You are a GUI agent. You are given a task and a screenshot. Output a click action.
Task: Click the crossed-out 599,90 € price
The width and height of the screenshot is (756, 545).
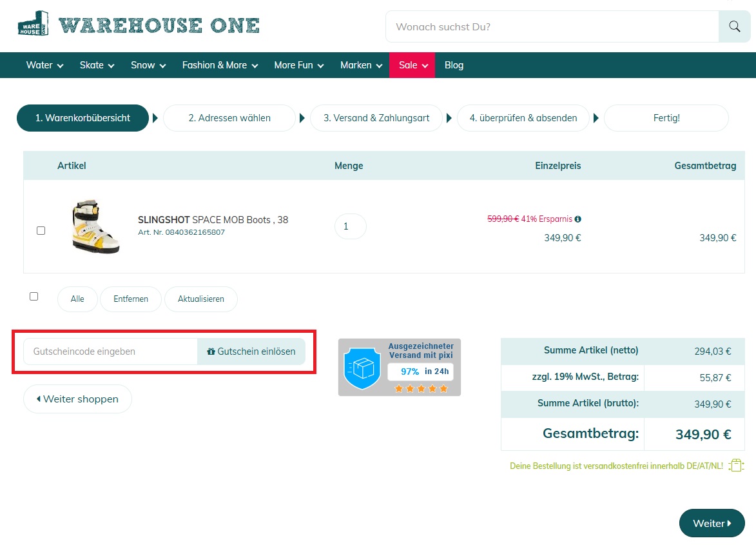(503, 219)
